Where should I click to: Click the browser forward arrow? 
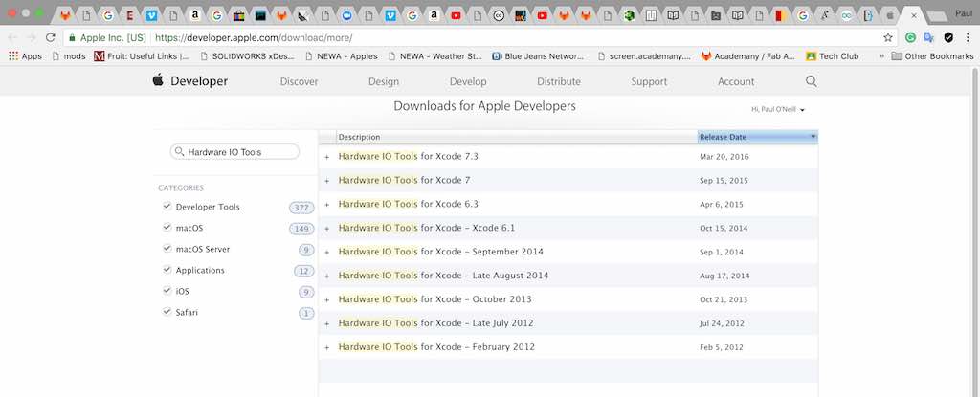(x=32, y=37)
